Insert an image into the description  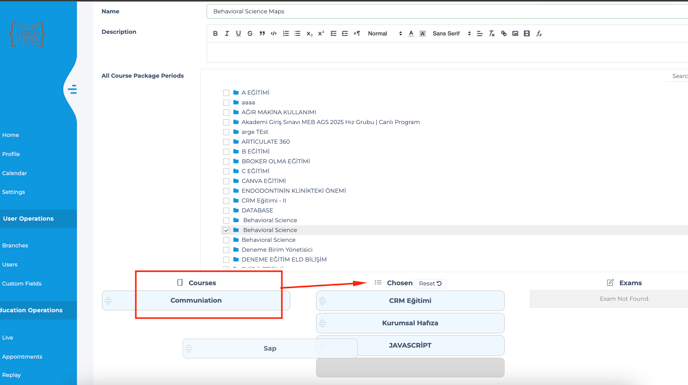515,33
